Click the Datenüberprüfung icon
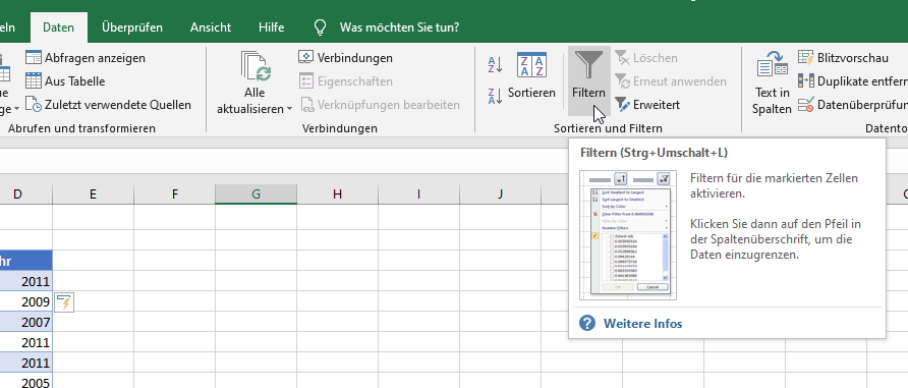The width and height of the screenshot is (908, 388). (x=806, y=105)
